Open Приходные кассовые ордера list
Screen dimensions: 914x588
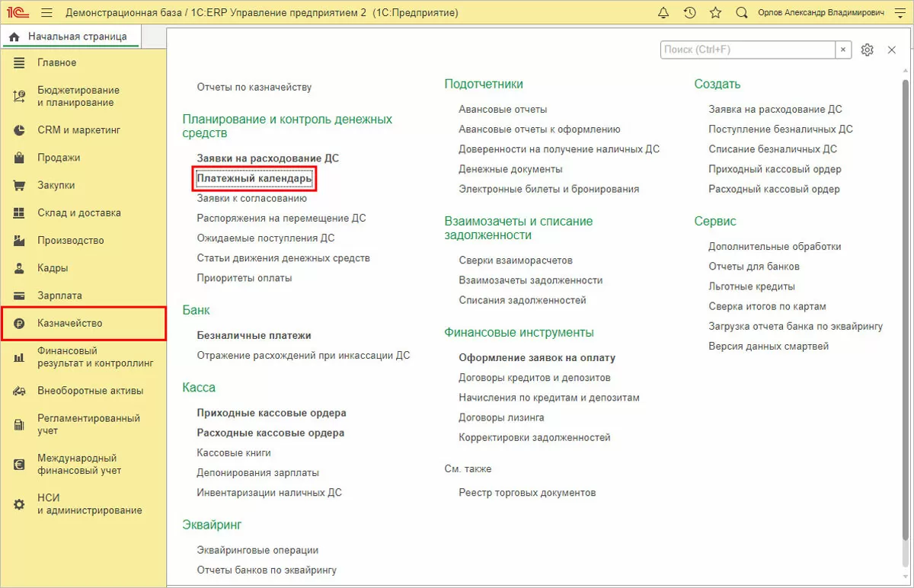click(x=271, y=413)
